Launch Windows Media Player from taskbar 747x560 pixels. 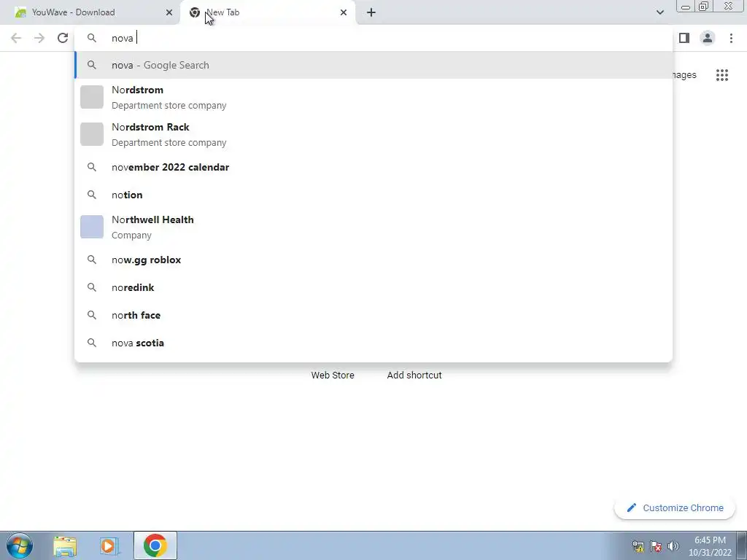tap(109, 546)
